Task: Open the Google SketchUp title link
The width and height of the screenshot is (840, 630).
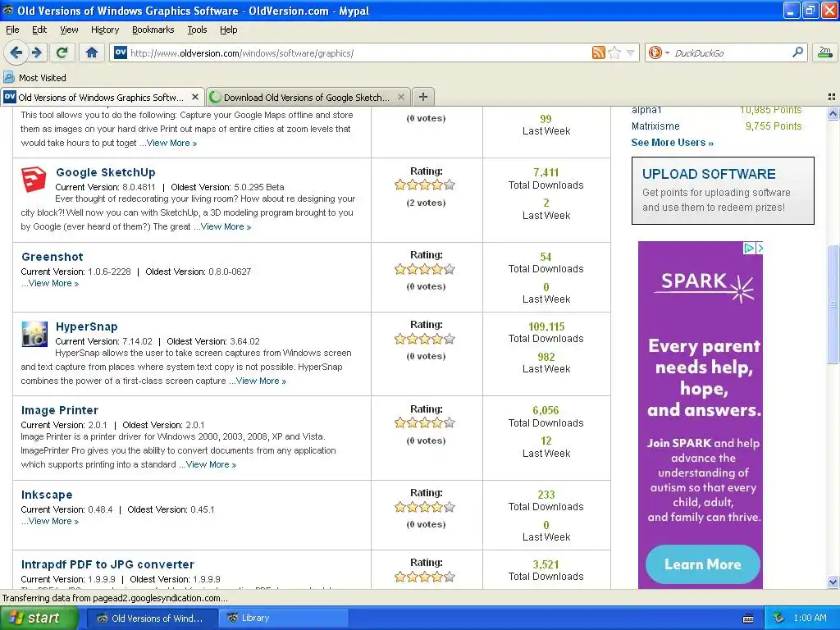Action: point(106,172)
